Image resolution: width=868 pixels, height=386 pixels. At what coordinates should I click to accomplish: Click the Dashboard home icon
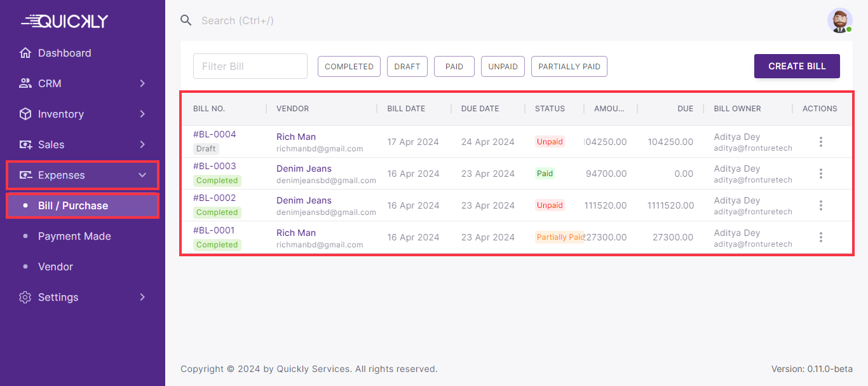click(x=25, y=53)
